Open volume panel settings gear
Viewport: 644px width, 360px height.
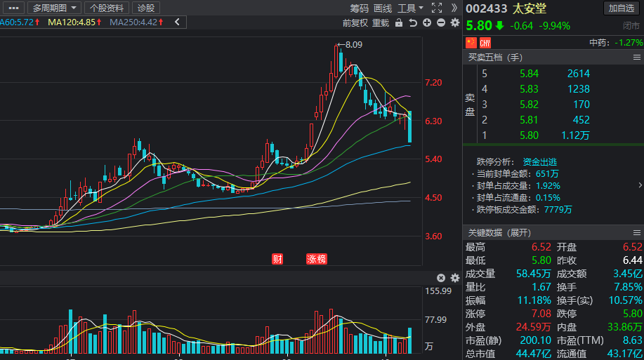pyautogui.click(x=455, y=278)
